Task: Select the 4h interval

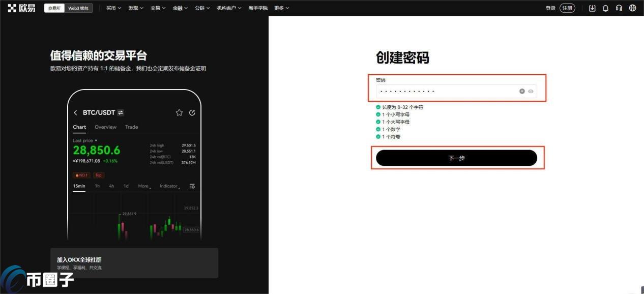Action: (111, 186)
